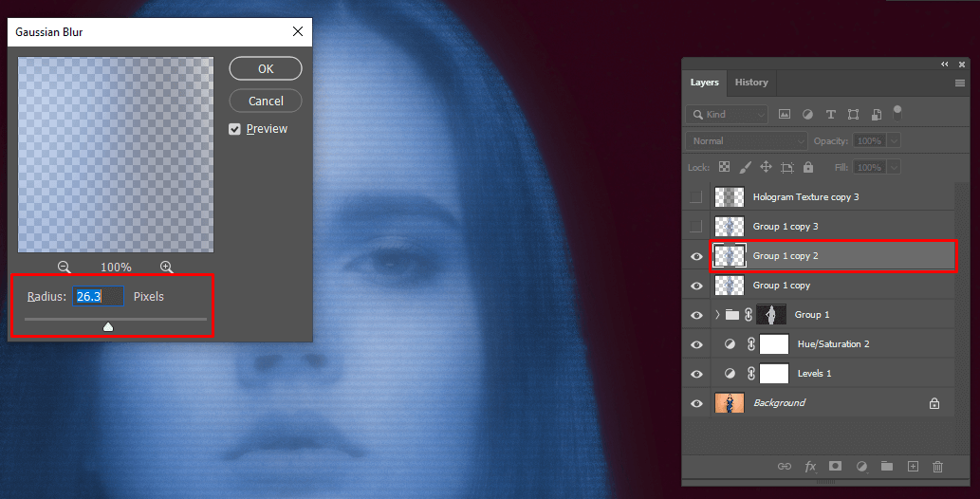Hide the Background layer
This screenshot has width=980, height=499.
[696, 403]
